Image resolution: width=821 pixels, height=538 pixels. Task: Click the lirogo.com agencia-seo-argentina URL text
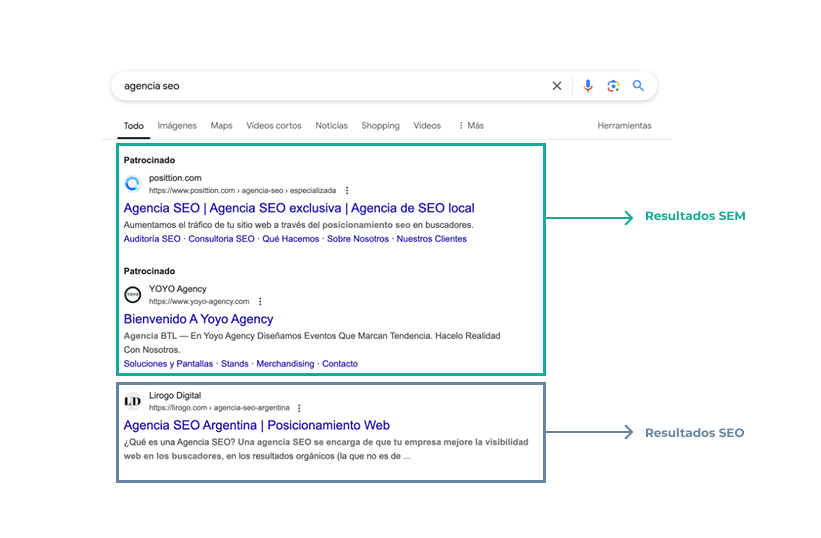[219, 408]
